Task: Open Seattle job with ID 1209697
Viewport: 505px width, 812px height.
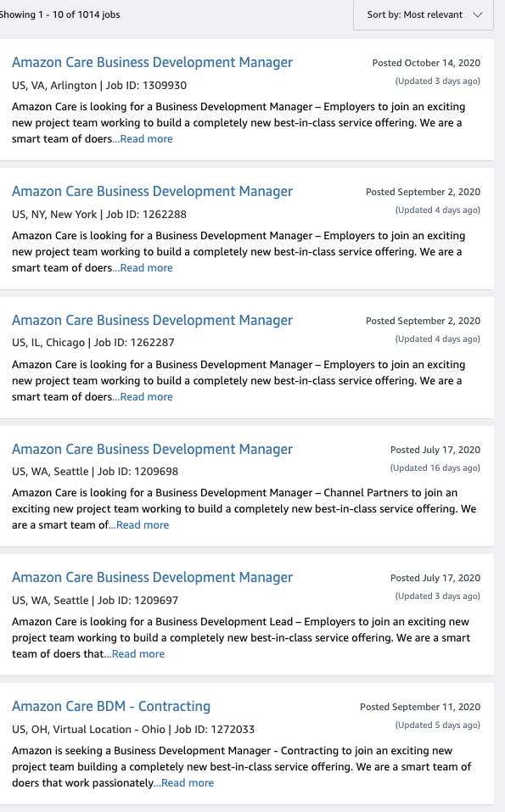Action: point(152,578)
